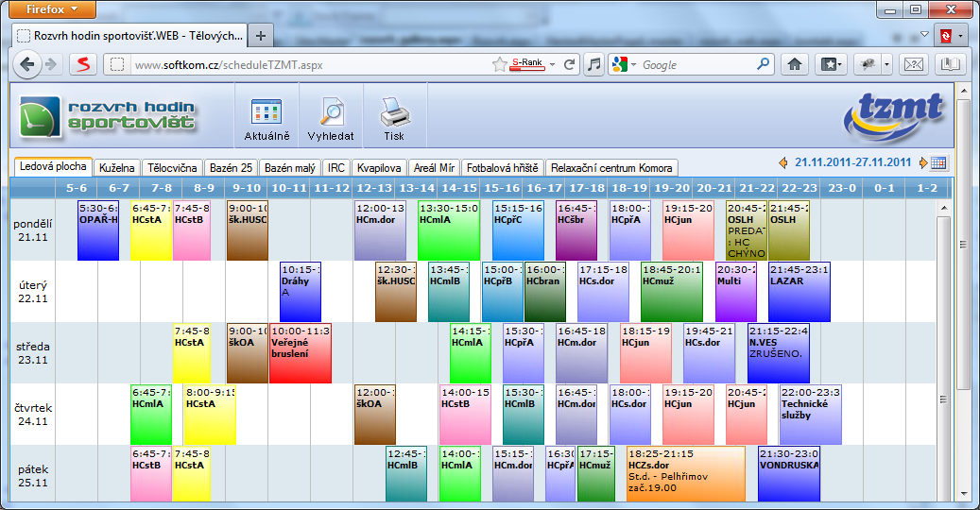Switch to the Kuželna tab
The width and height of the screenshot is (980, 510).
coord(118,167)
